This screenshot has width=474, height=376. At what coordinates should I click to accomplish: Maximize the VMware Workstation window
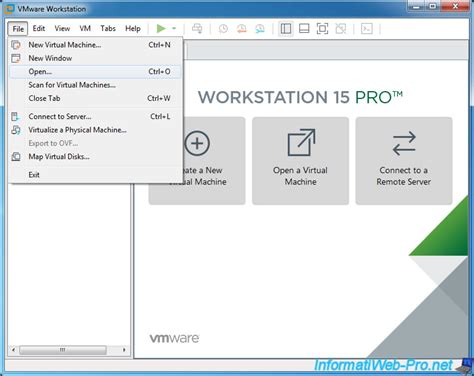(433, 6)
